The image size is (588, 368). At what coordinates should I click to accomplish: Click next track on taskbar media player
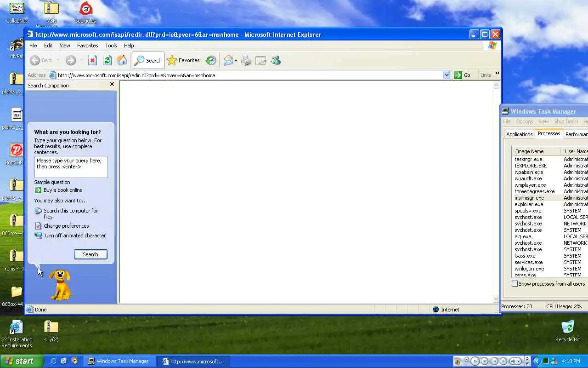point(503,362)
